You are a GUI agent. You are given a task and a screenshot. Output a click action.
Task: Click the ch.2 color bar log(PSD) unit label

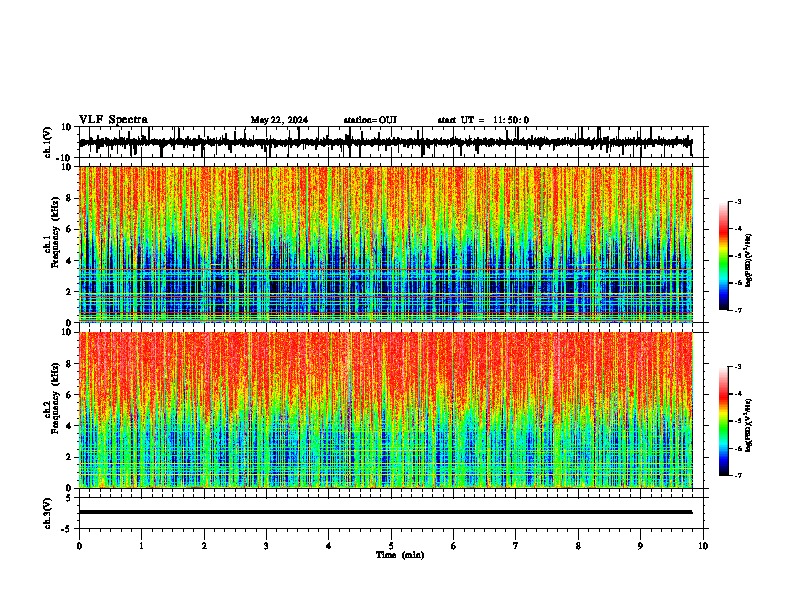pos(749,425)
